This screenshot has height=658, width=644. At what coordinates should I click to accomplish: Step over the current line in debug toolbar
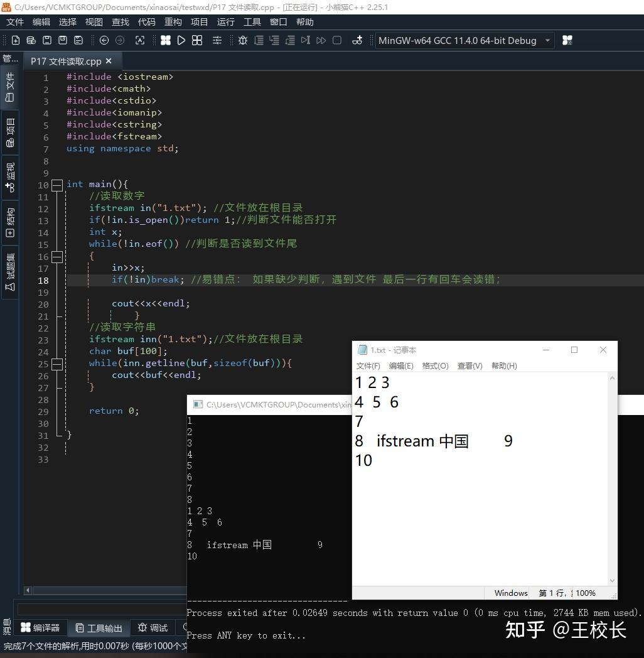pos(259,40)
